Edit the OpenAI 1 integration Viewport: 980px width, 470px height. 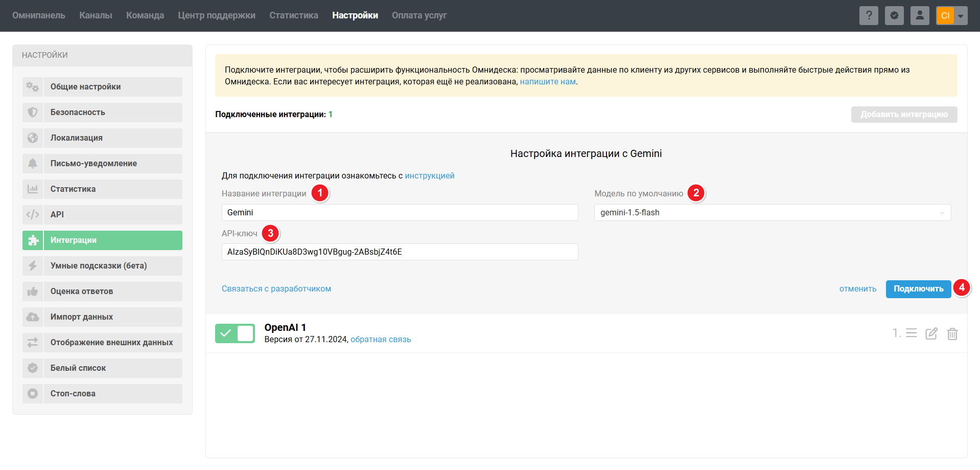pyautogui.click(x=931, y=333)
